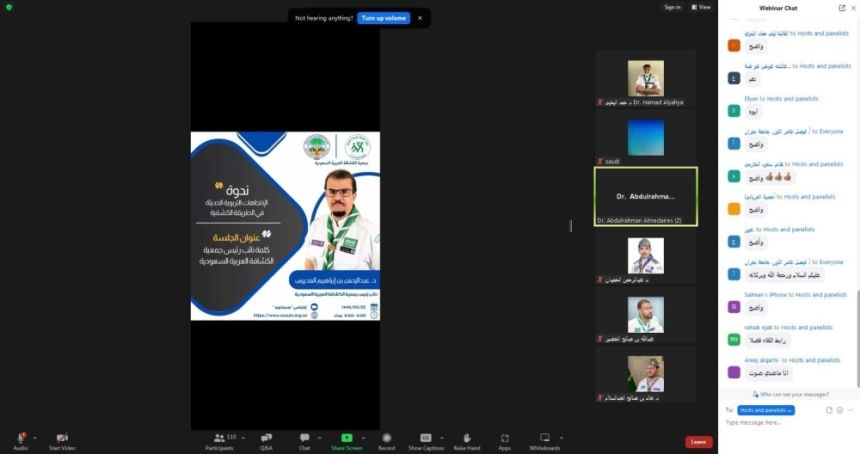Image resolution: width=860 pixels, height=454 pixels.
Task: Click the Turn up volume button
Action: (x=384, y=18)
